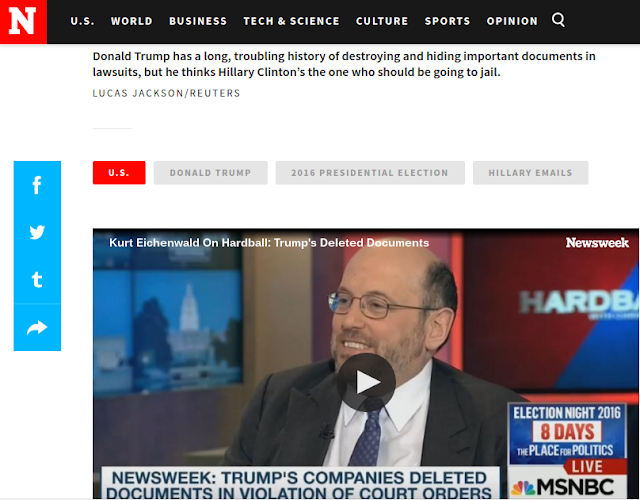This screenshot has width=640, height=500.
Task: Open the 2016 Presidential Election tag
Action: (370, 173)
